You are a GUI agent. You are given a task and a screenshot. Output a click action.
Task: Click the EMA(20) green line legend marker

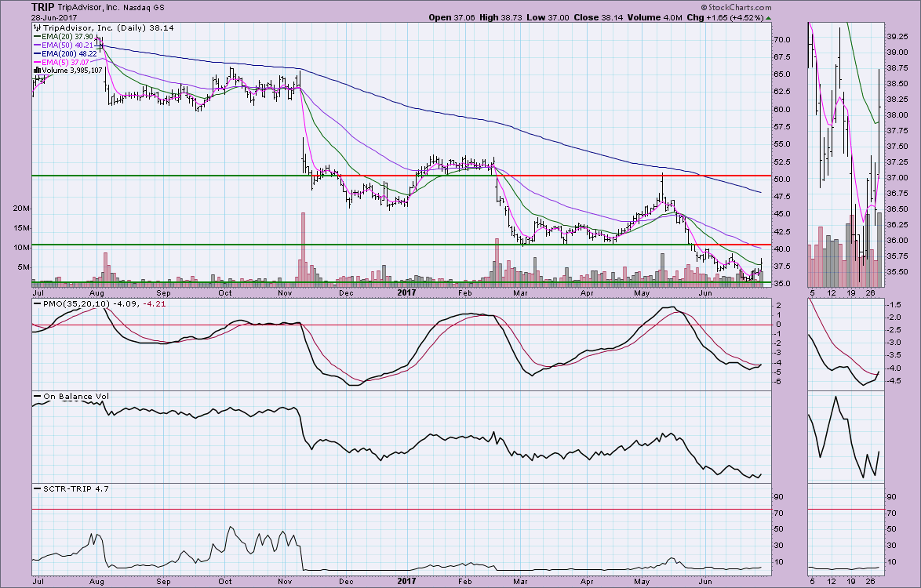click(36, 38)
